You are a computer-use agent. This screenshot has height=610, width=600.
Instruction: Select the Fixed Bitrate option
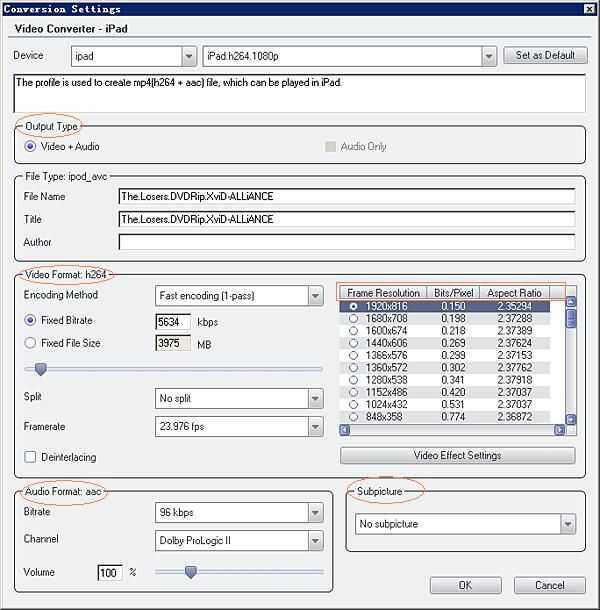(x=59, y=321)
